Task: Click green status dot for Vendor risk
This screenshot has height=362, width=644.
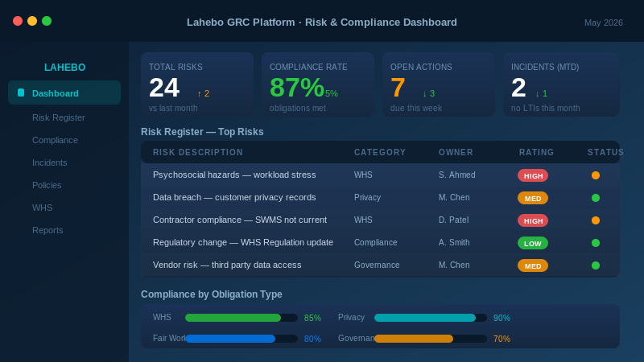Action: [x=596, y=265]
